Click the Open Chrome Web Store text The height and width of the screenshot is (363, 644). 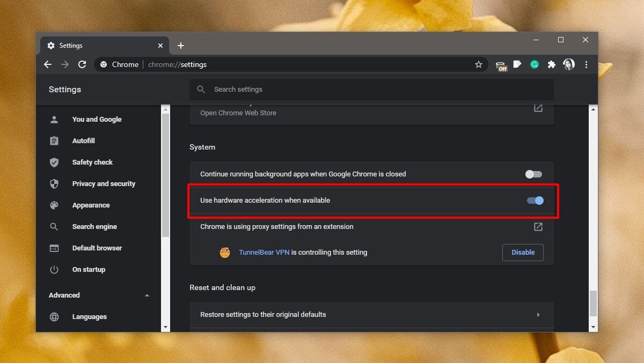coord(238,113)
